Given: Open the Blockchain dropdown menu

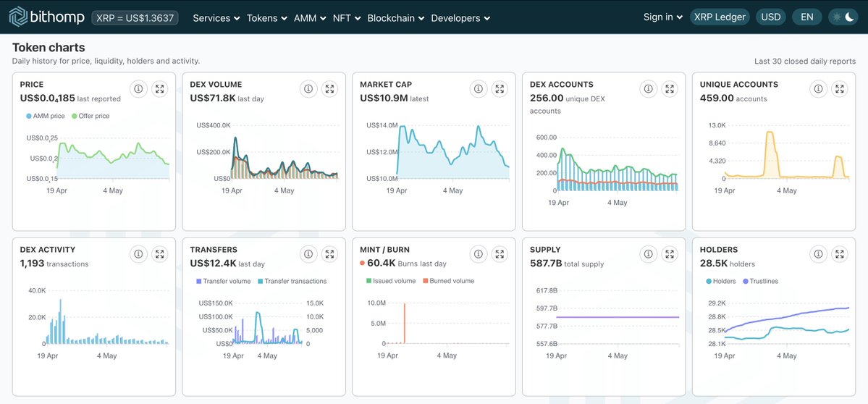Looking at the screenshot, I should 396,17.
